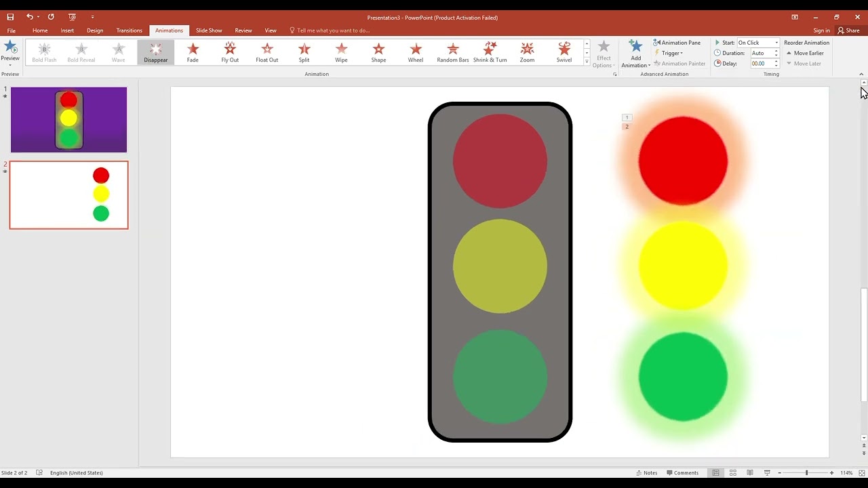Screen dimensions: 868x488
Task: Open the Animation Pane
Action: (677, 43)
